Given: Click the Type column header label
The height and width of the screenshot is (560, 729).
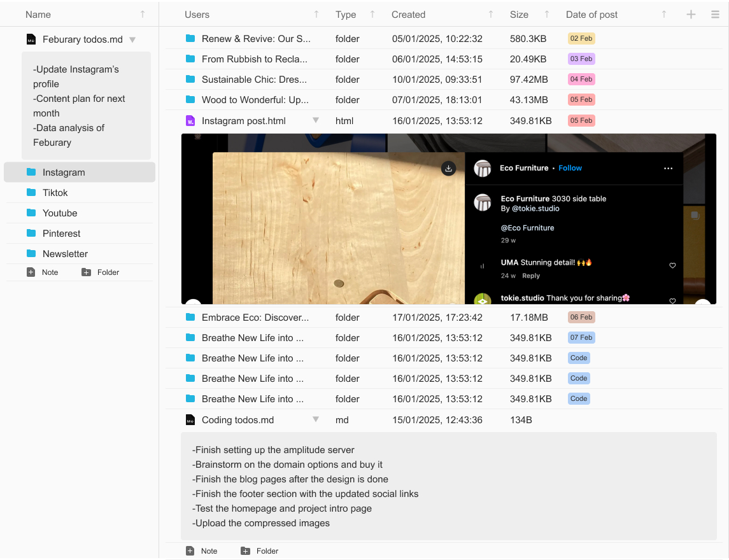Looking at the screenshot, I should 346,15.
